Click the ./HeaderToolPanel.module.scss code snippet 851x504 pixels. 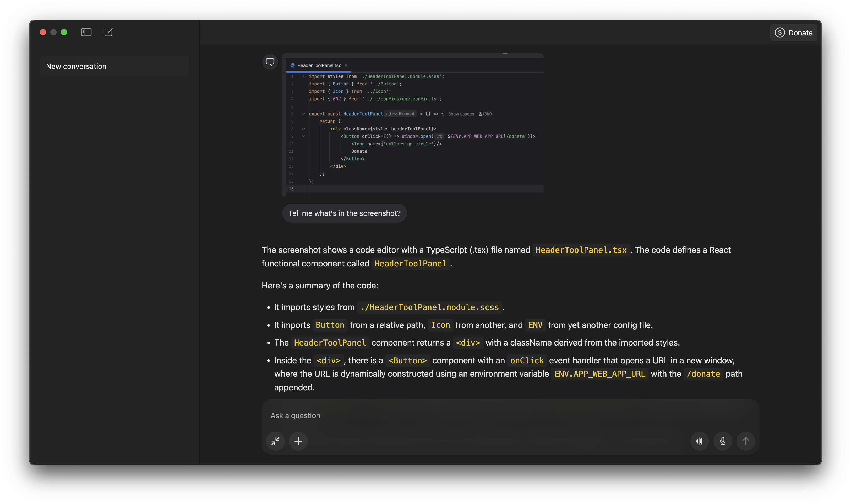(x=429, y=307)
